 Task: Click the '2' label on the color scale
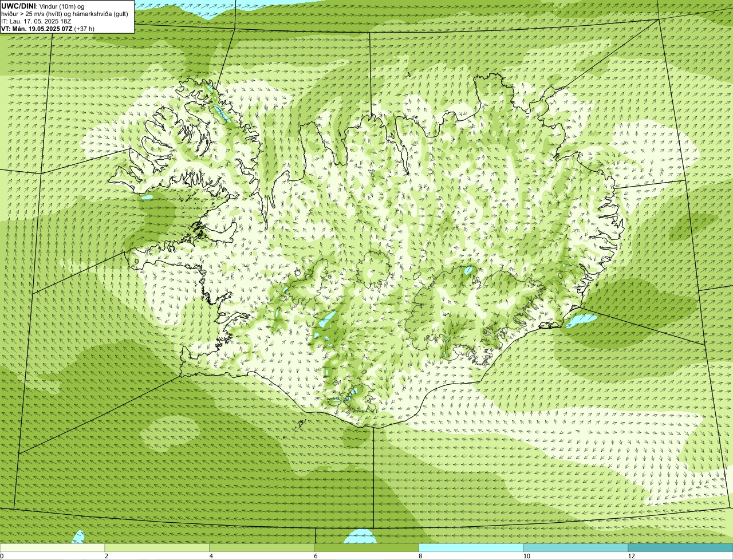pos(107,556)
